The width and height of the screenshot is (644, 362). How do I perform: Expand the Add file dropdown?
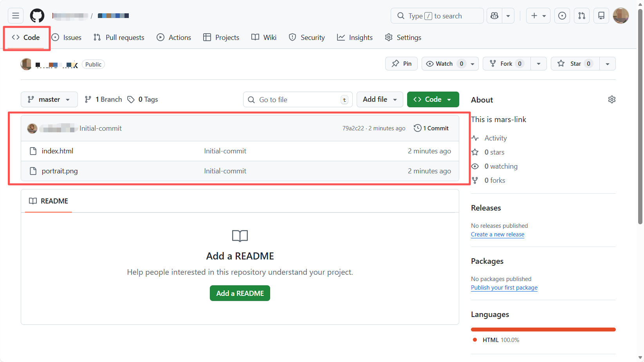[x=379, y=99]
